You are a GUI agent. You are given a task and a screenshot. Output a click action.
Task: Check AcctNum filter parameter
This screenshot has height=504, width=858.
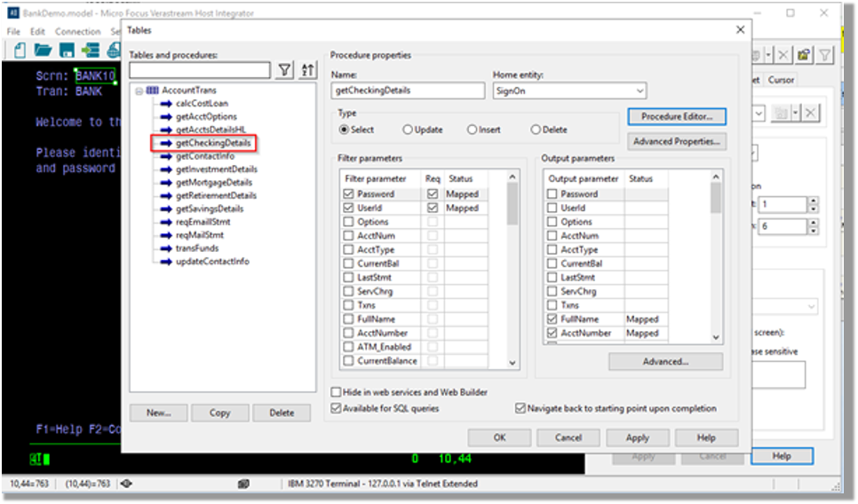(348, 236)
